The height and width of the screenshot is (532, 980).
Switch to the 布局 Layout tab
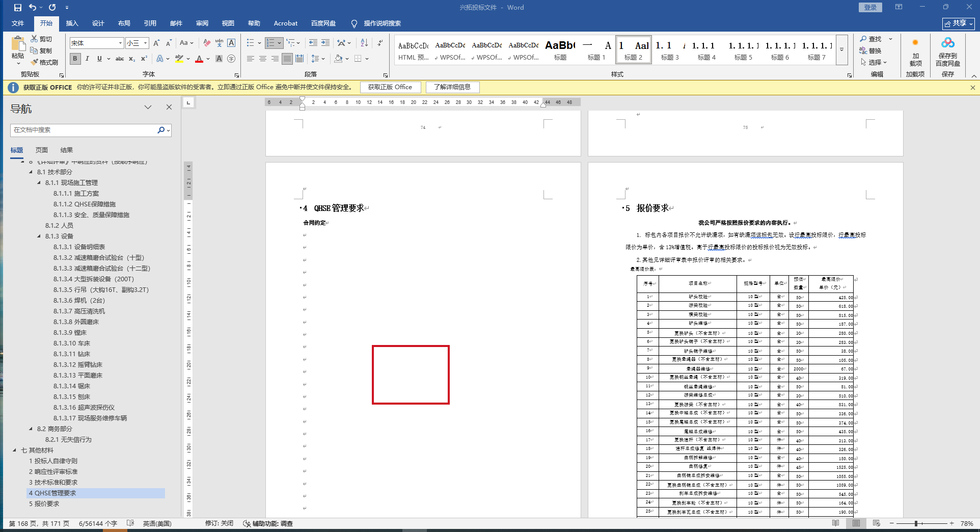coord(124,23)
